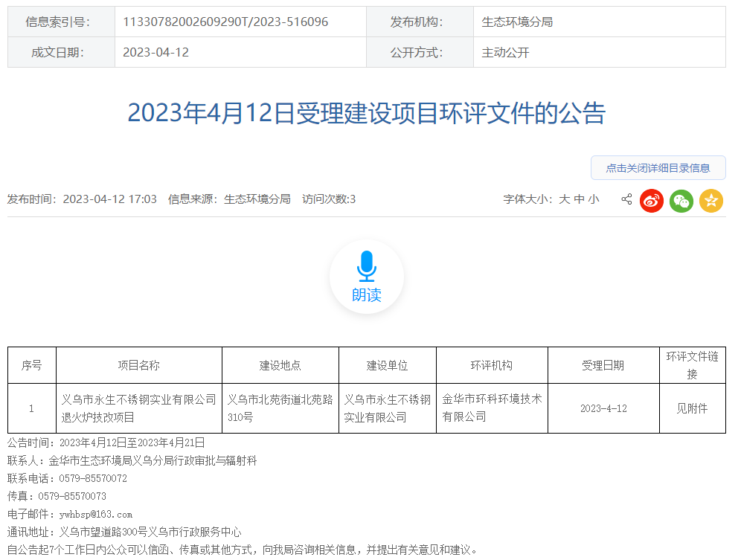Set font size to 大 (large)
This screenshot has height=560, width=741.
(565, 199)
